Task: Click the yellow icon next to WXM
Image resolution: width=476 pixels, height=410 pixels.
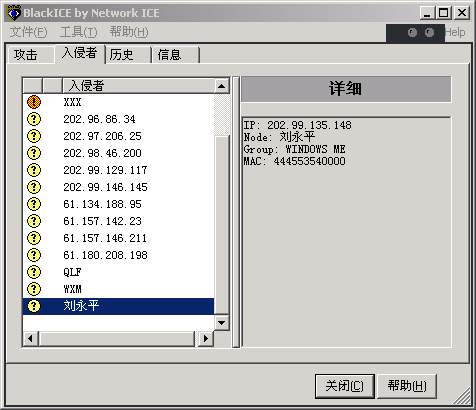Action: [34, 289]
